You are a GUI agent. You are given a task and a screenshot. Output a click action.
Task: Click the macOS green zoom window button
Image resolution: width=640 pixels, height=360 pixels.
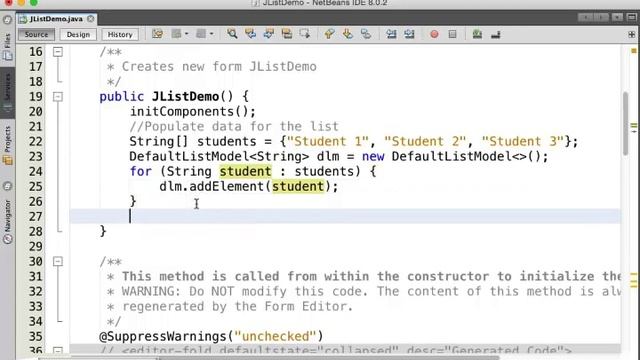click(x=34, y=2)
